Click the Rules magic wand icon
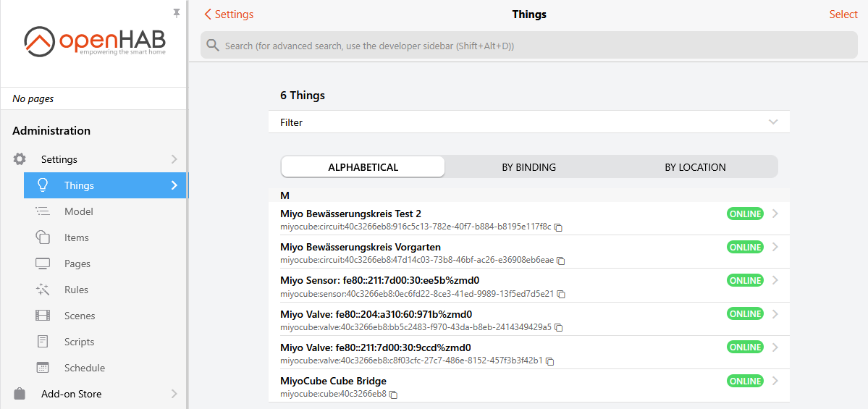868x409 pixels. pos(43,290)
